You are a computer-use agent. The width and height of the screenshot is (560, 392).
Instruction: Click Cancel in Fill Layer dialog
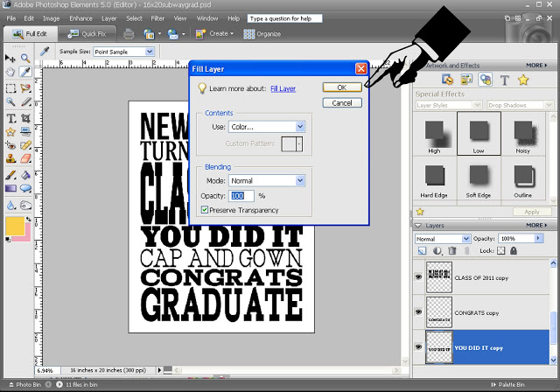342,103
